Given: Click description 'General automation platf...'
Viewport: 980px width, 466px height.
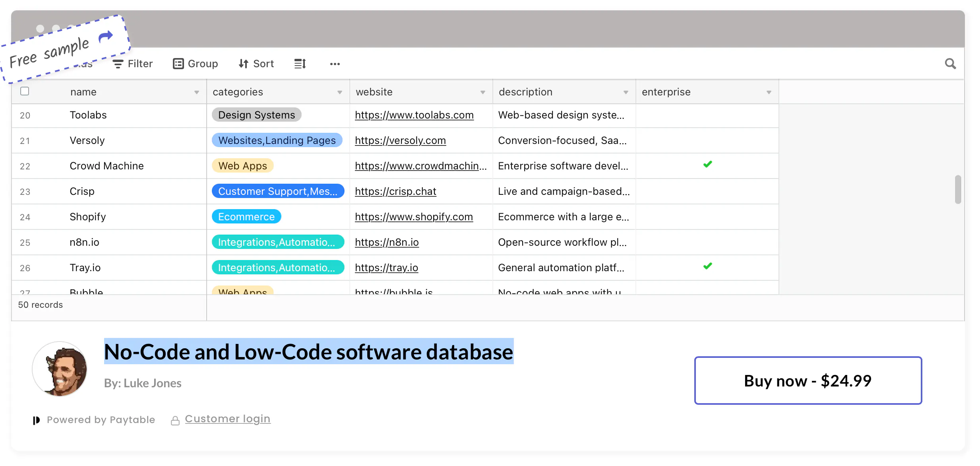Looking at the screenshot, I should [561, 268].
